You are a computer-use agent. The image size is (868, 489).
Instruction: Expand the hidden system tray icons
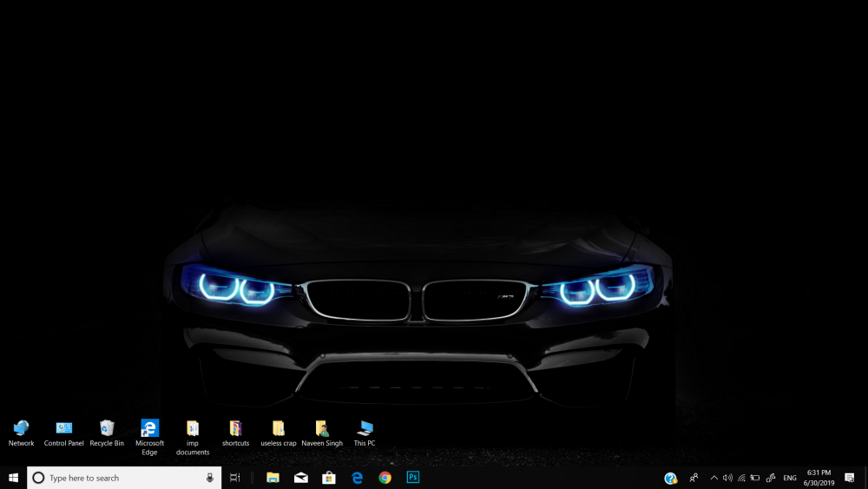(x=713, y=478)
